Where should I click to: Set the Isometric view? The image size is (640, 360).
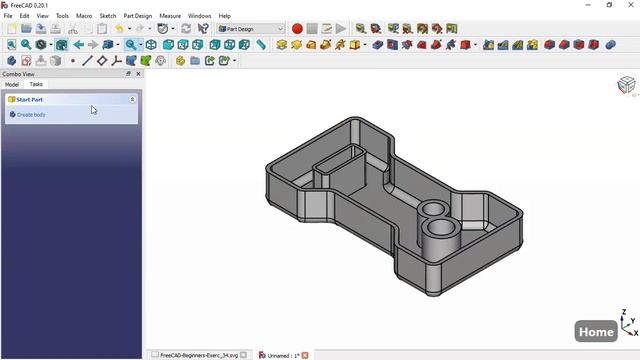tap(151, 45)
